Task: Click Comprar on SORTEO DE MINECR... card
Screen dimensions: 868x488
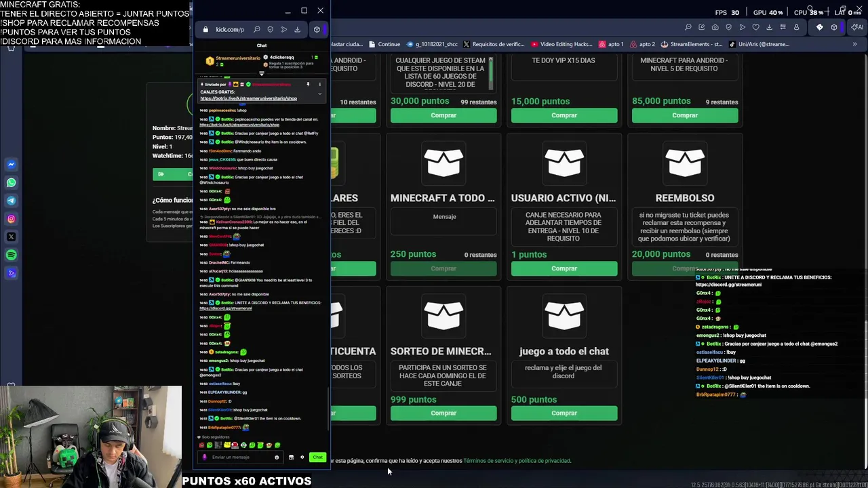Action: tap(443, 413)
